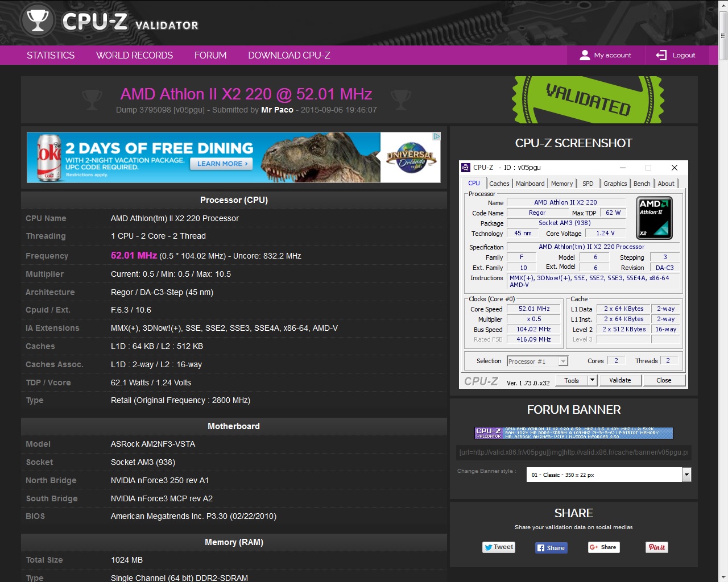Image resolution: width=728 pixels, height=582 pixels.
Task: Go to the FORUM menu item
Action: pyautogui.click(x=210, y=55)
